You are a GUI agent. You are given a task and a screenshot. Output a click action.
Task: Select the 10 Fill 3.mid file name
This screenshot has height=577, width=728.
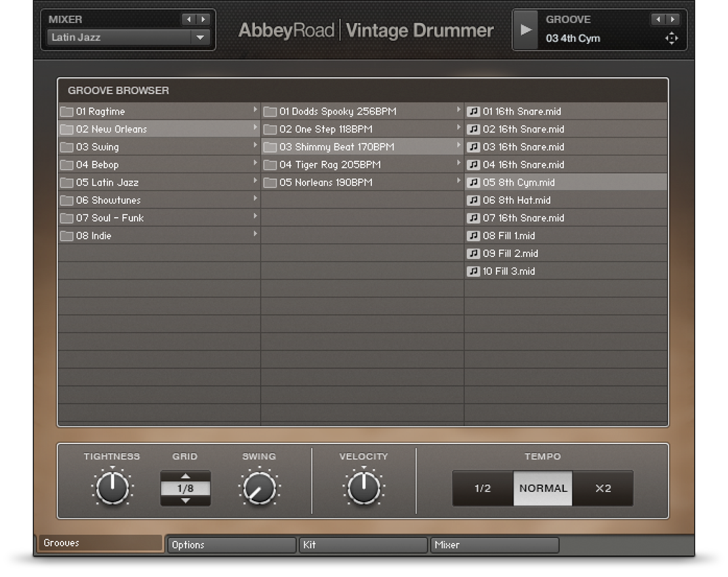coord(508,271)
